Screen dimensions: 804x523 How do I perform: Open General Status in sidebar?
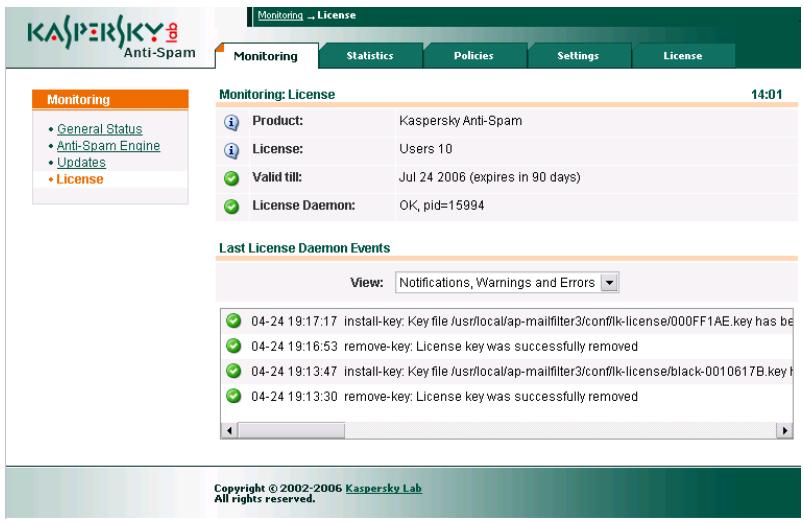(x=99, y=129)
